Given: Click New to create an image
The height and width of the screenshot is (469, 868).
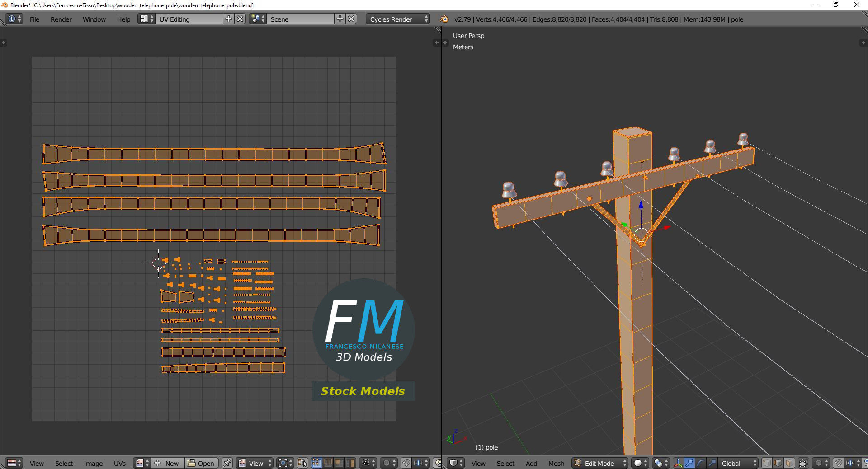Looking at the screenshot, I should (x=168, y=463).
